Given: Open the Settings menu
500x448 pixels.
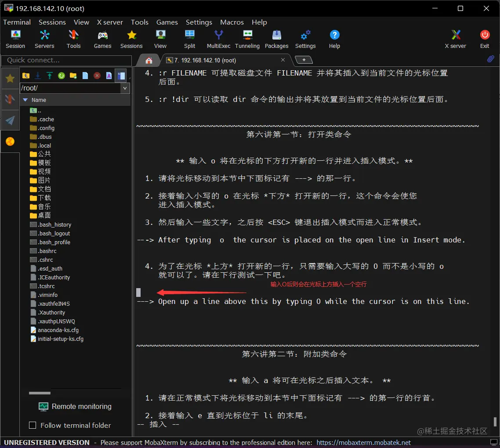Looking at the screenshot, I should tap(199, 22).
